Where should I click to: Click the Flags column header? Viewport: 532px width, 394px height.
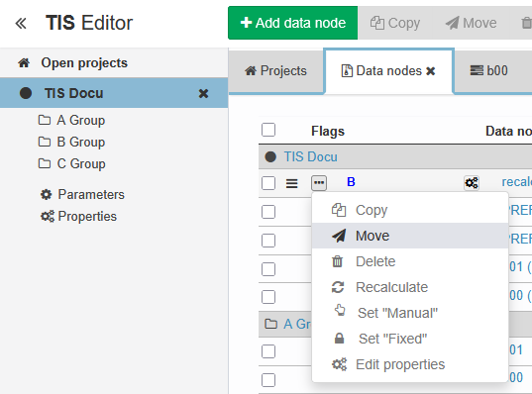[x=328, y=132]
